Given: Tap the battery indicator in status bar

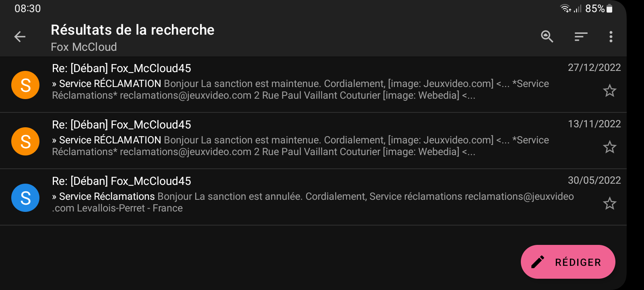Looking at the screenshot, I should click(609, 8).
